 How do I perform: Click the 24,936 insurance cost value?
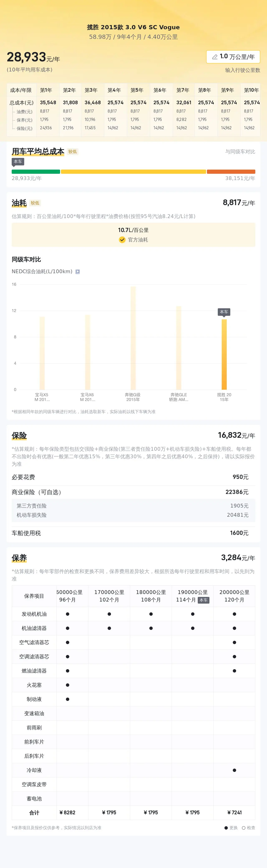pyautogui.click(x=46, y=128)
